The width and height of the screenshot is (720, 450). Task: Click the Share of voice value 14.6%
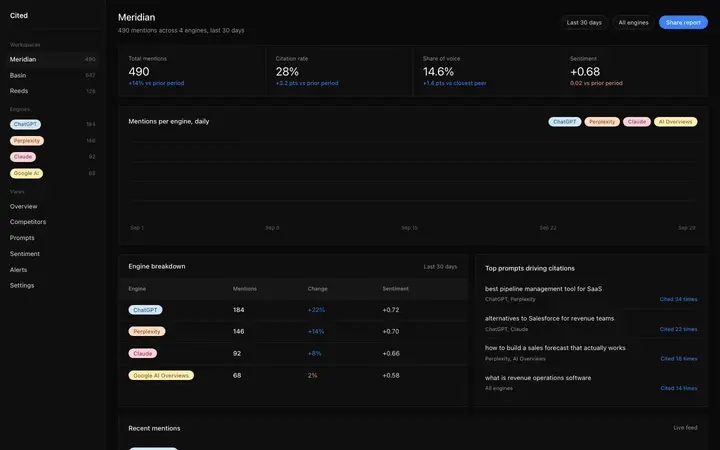click(x=438, y=72)
